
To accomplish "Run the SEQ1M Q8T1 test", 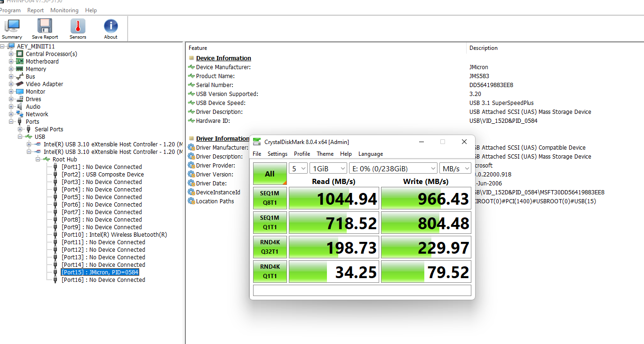I will pyautogui.click(x=270, y=198).
